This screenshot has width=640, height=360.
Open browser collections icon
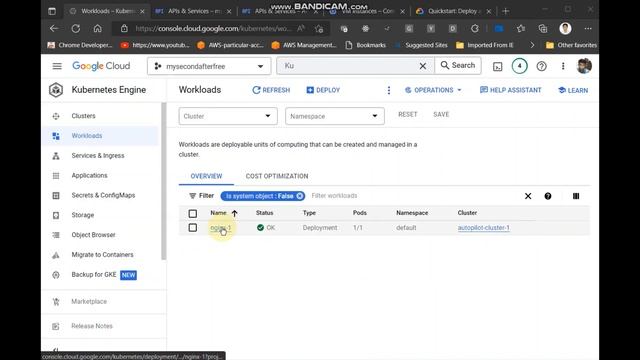tap(542, 29)
